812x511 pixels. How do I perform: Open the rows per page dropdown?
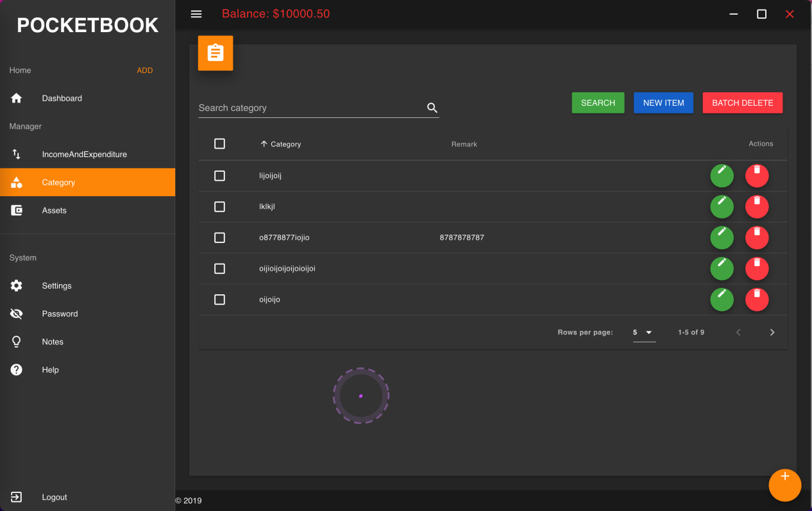(x=643, y=332)
